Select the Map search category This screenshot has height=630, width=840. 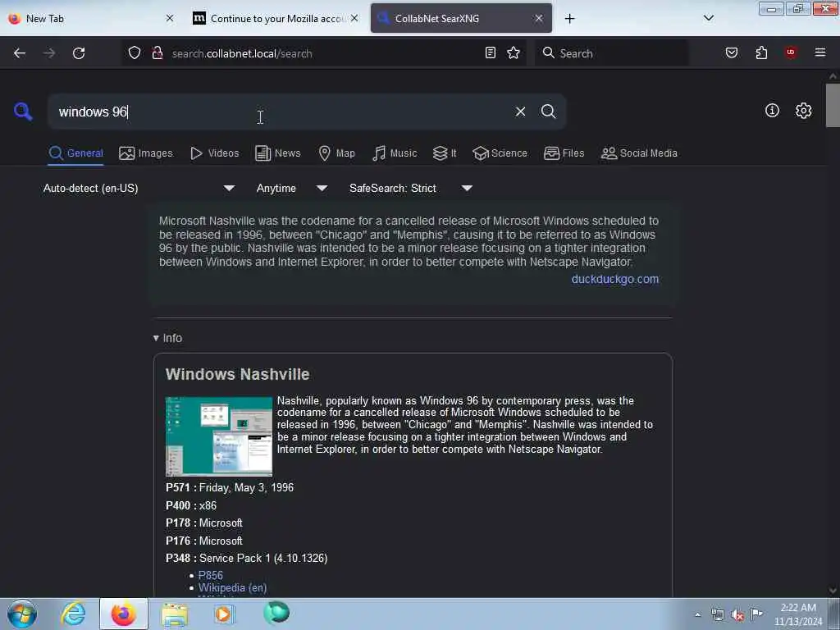click(x=336, y=153)
